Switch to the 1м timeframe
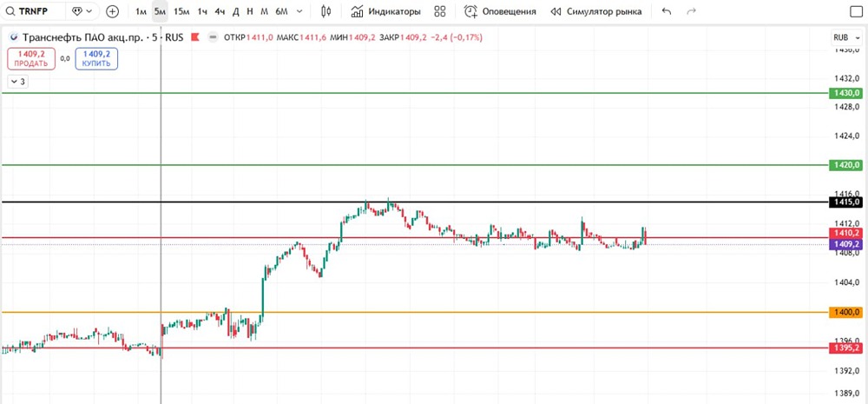868x404 pixels. [141, 11]
